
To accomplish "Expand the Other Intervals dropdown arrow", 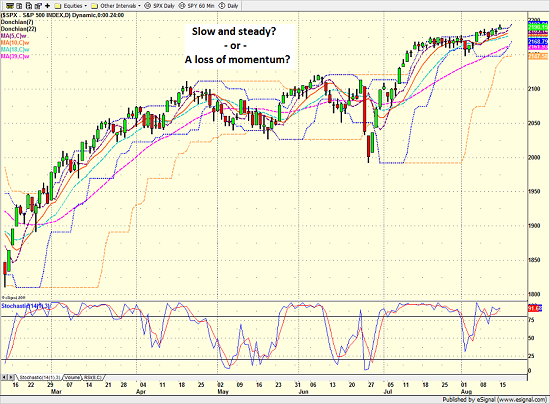I will [140, 6].
